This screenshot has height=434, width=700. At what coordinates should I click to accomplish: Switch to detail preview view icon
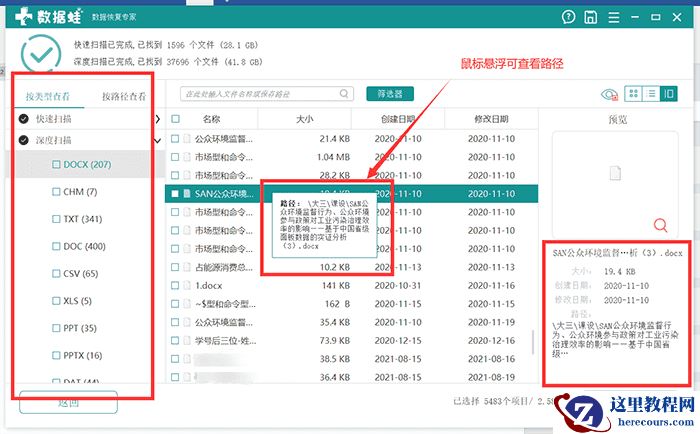point(668,94)
